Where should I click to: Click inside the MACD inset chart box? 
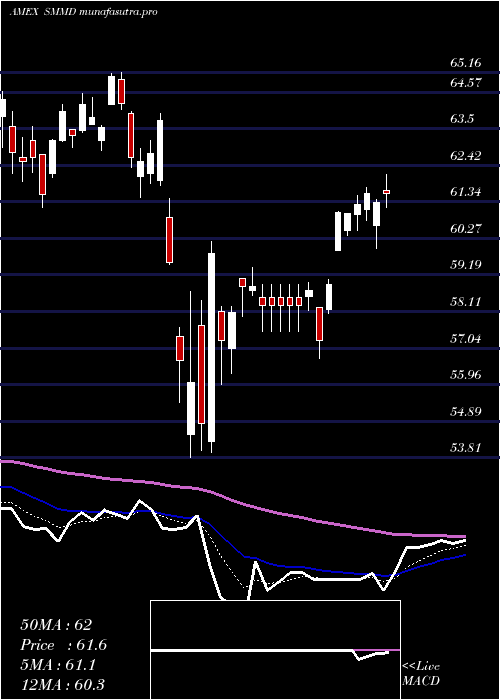pos(275,650)
